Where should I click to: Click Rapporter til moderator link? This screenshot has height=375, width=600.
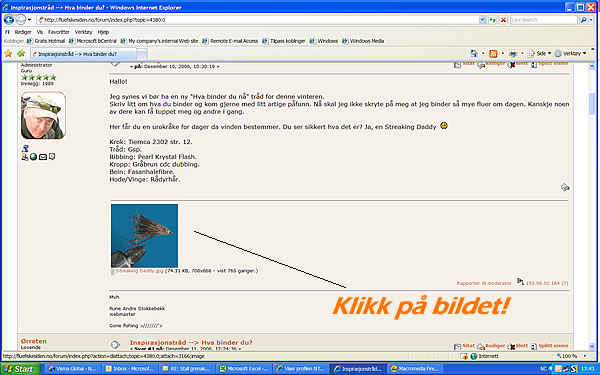coord(484,283)
